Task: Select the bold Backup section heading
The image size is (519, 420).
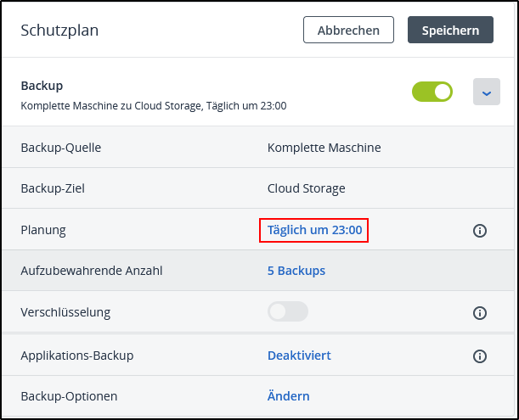Action: [42, 86]
